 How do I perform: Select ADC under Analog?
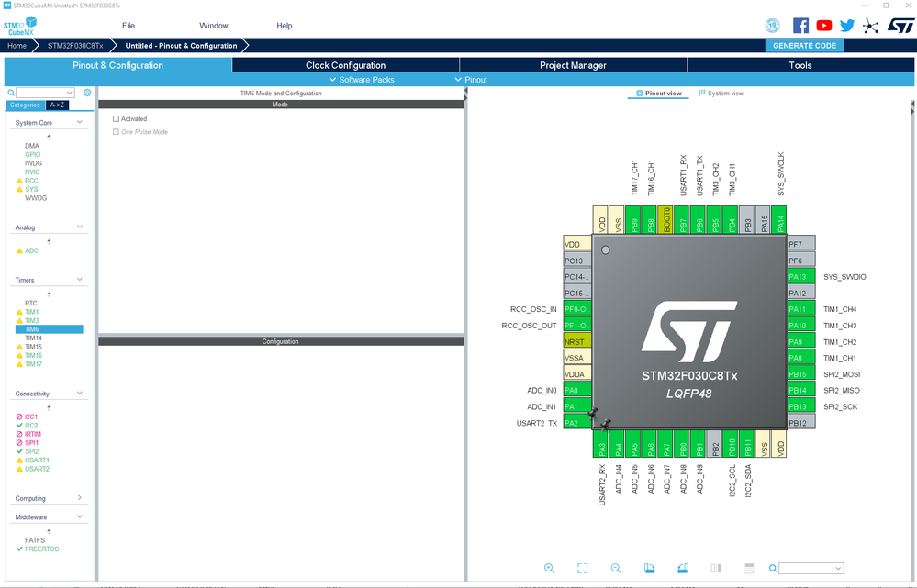tap(31, 250)
